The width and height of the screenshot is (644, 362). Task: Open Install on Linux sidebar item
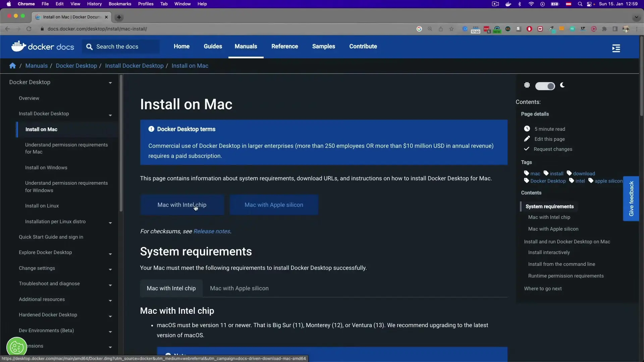point(42,206)
